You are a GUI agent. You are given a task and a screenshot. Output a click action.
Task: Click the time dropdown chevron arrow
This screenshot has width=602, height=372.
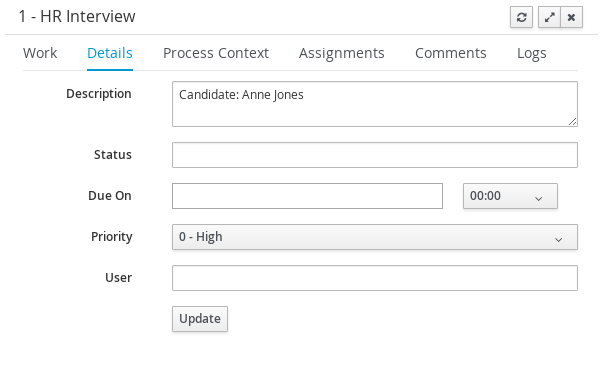click(x=539, y=198)
